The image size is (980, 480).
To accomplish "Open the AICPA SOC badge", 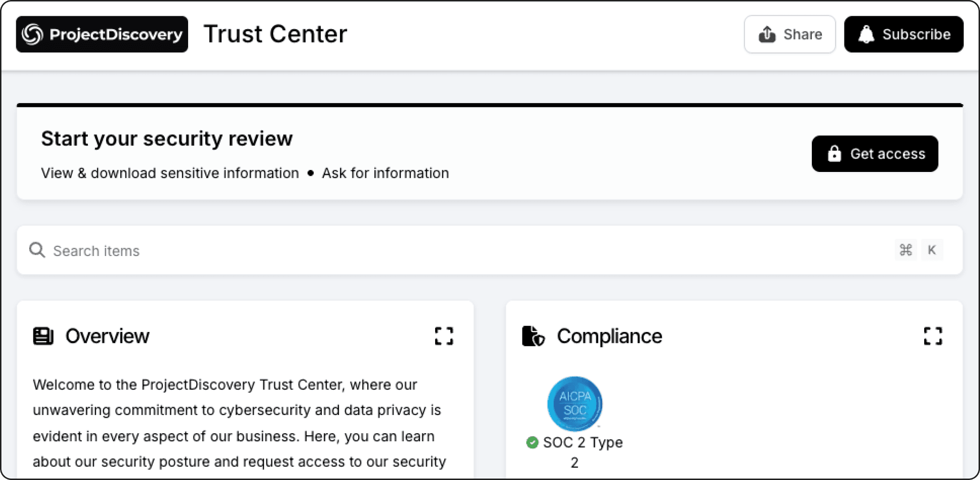I will [575, 404].
